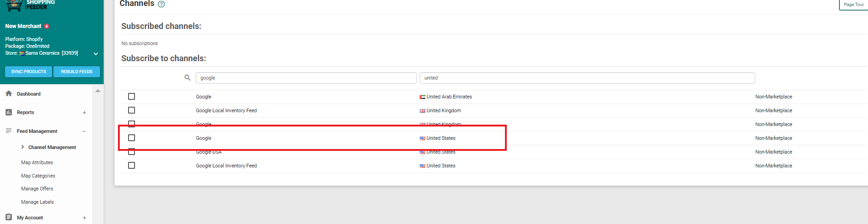This screenshot has width=868, height=224.
Task: Click the Sams Ceramics store name
Action: pyautogui.click(x=42, y=53)
